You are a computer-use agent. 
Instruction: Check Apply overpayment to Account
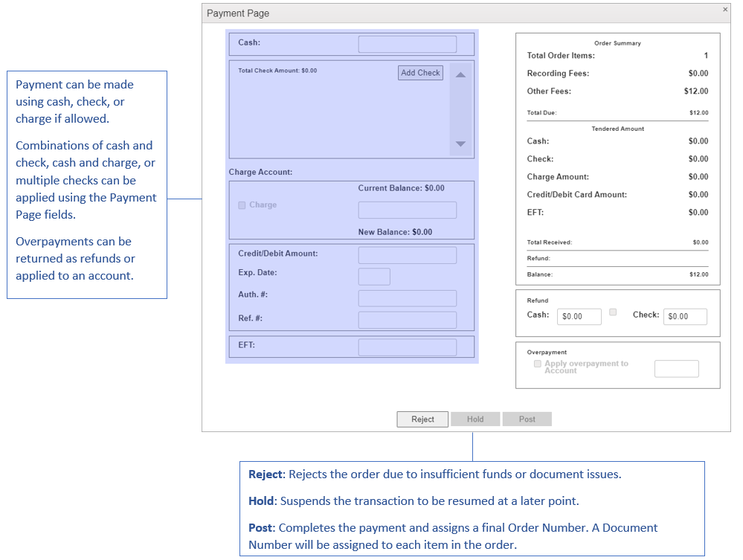coord(538,364)
